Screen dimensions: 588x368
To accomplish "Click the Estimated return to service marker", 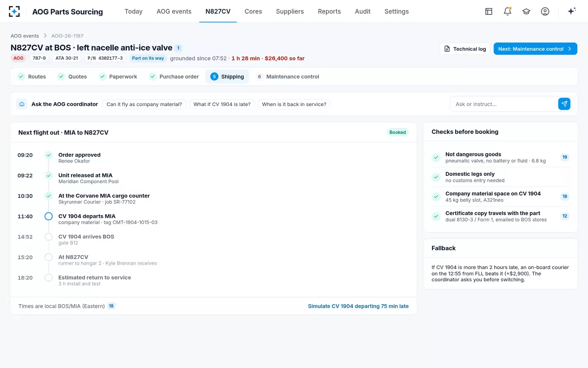I will click(49, 278).
